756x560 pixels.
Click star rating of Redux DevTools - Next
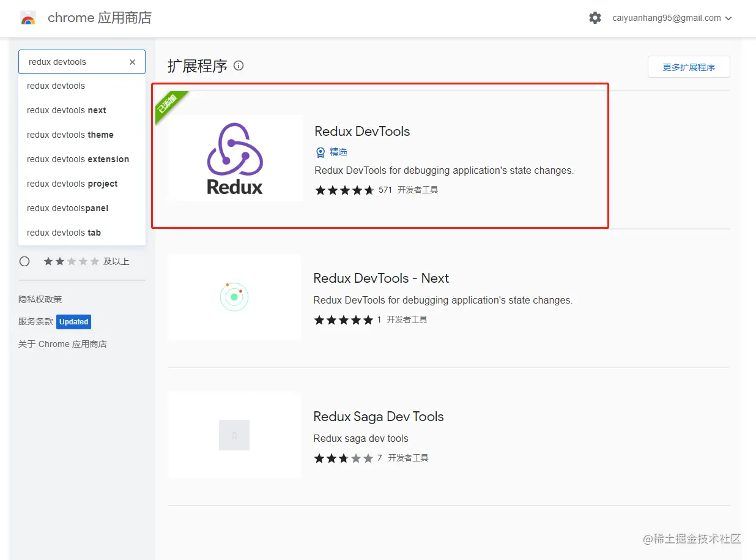[x=344, y=320]
